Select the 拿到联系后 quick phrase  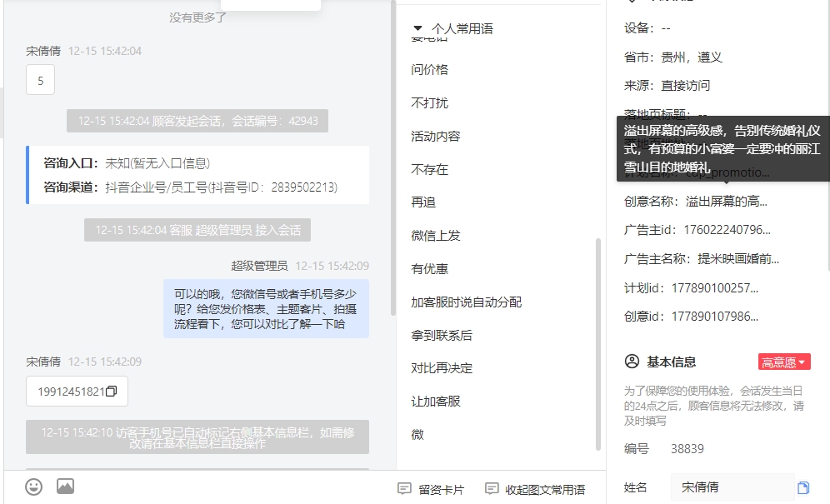tap(442, 335)
